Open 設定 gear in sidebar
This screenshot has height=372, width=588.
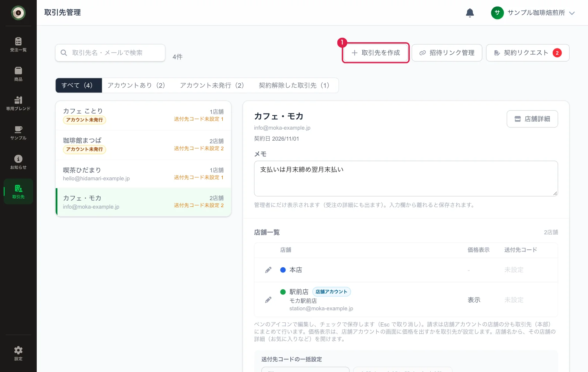(x=18, y=353)
